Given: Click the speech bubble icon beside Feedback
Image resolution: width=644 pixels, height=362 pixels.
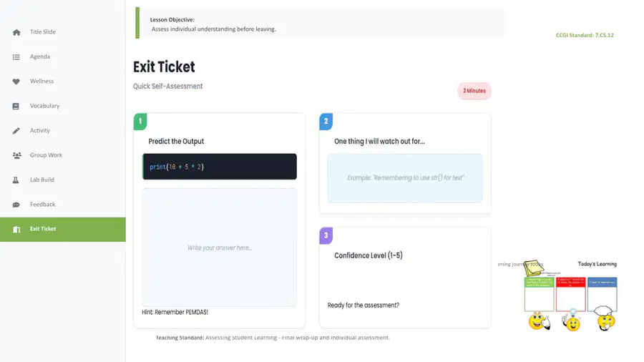Looking at the screenshot, I should (x=16, y=205).
